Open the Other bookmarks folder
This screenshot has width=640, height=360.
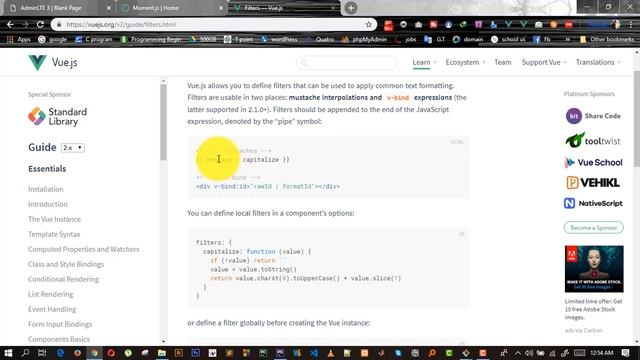608,39
